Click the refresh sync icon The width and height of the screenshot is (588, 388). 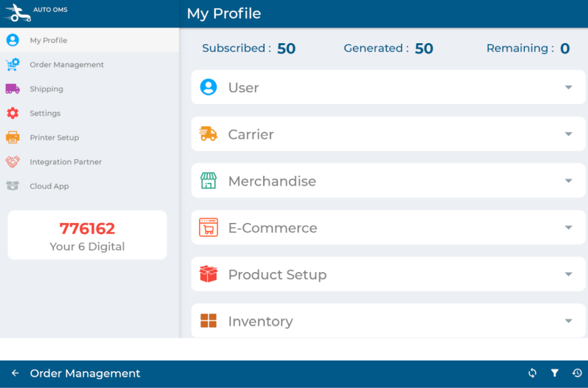pos(532,373)
